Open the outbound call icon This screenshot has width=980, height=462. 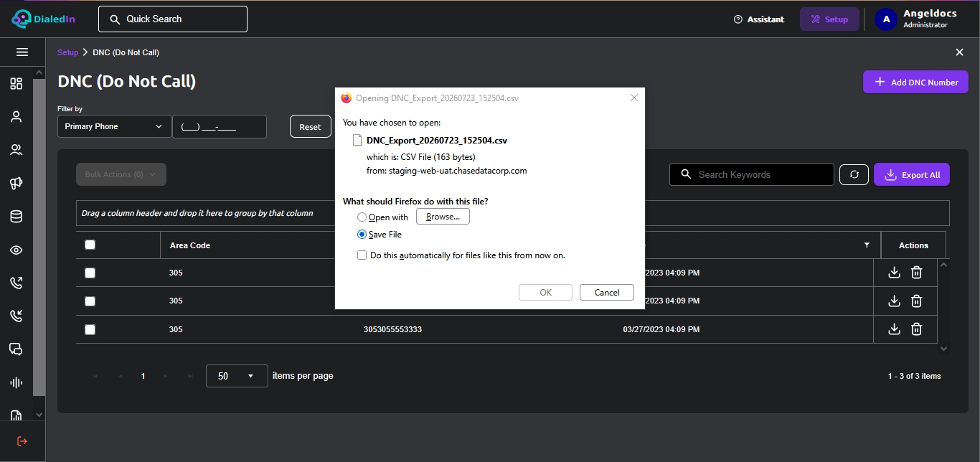coord(17,283)
